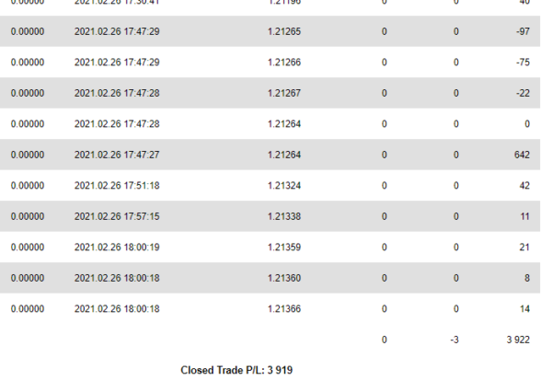Viewport: 552px width, 392px height.
Task: Click the profit value 42
Action: pos(524,186)
